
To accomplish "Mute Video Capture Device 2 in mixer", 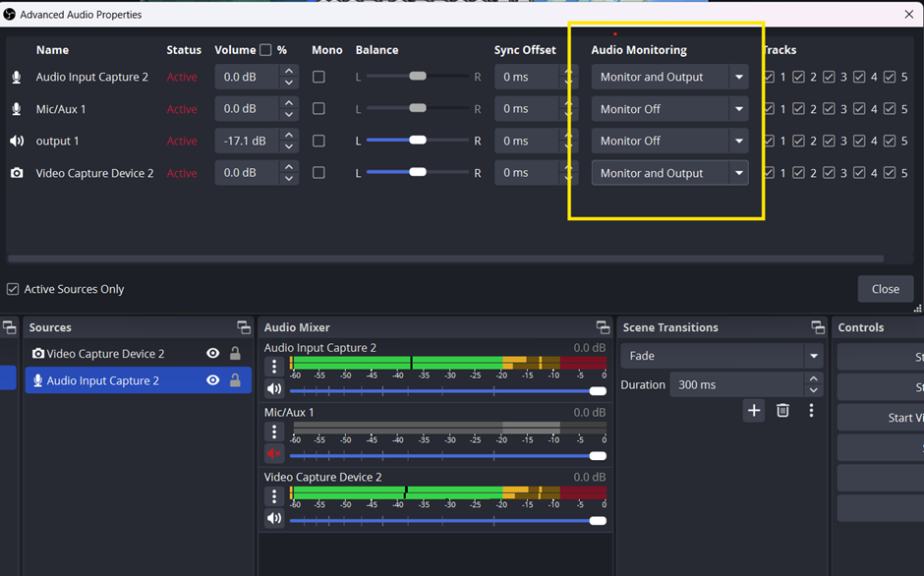I will 274,519.
